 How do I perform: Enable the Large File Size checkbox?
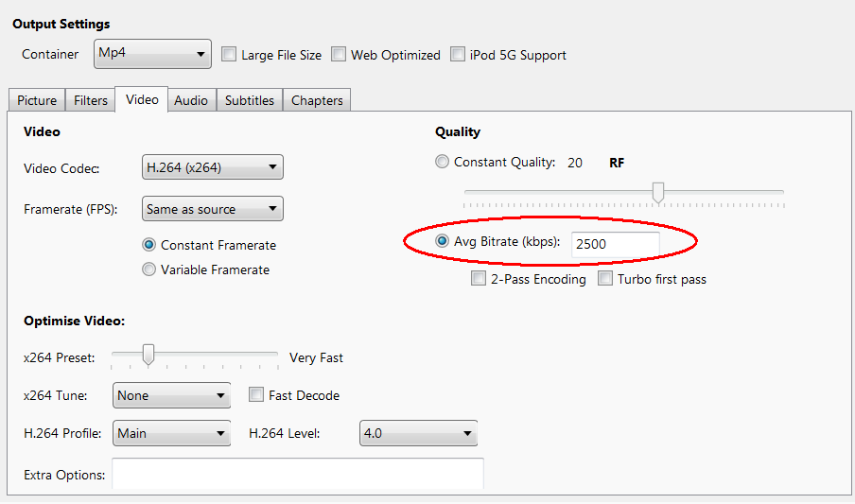[x=229, y=55]
